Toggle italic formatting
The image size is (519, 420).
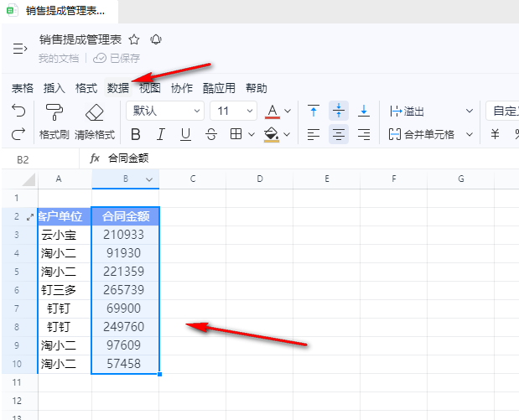point(160,134)
